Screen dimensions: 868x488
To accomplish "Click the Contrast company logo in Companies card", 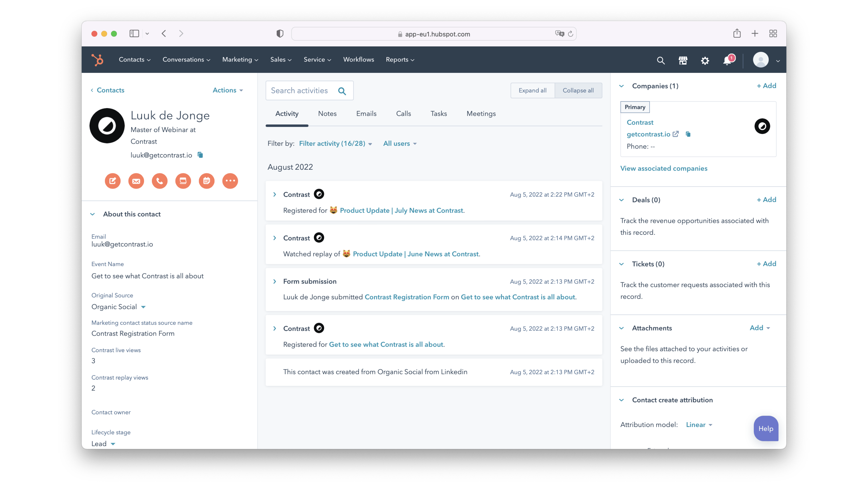I will [762, 126].
